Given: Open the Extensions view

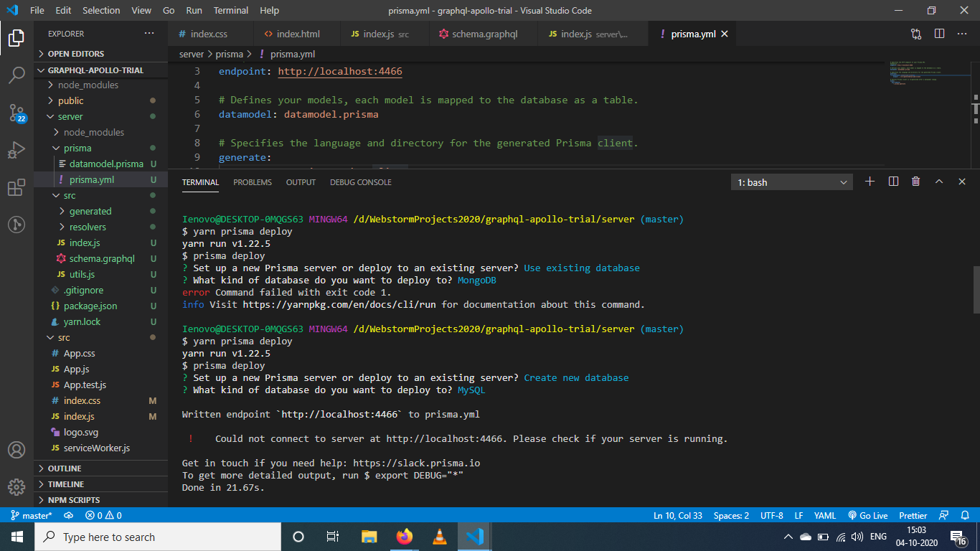Looking at the screenshot, I should click(17, 188).
